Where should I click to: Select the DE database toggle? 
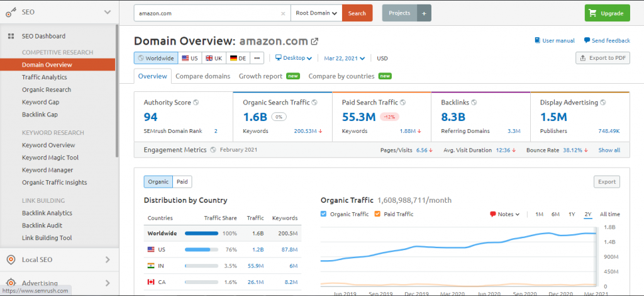pos(238,58)
